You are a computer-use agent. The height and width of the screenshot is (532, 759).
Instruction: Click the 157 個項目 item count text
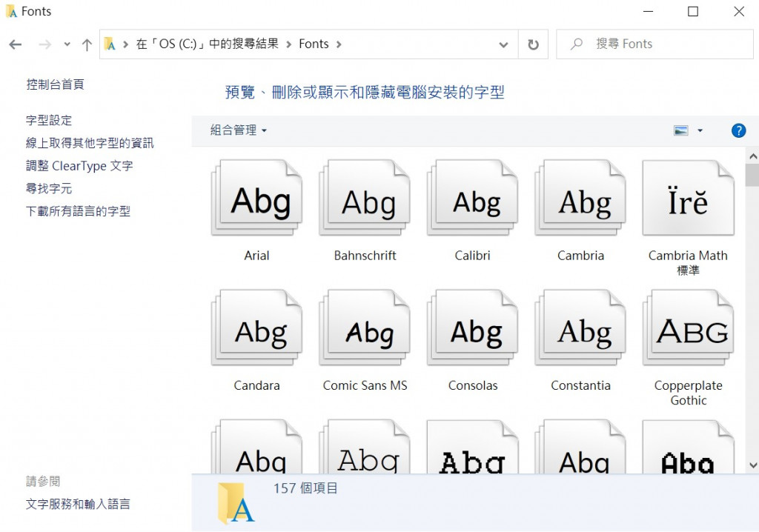click(x=305, y=488)
